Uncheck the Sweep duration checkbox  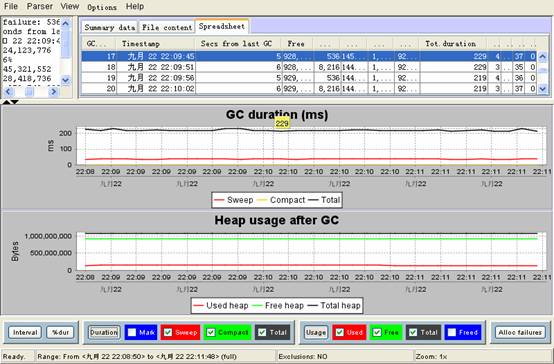coord(168,333)
